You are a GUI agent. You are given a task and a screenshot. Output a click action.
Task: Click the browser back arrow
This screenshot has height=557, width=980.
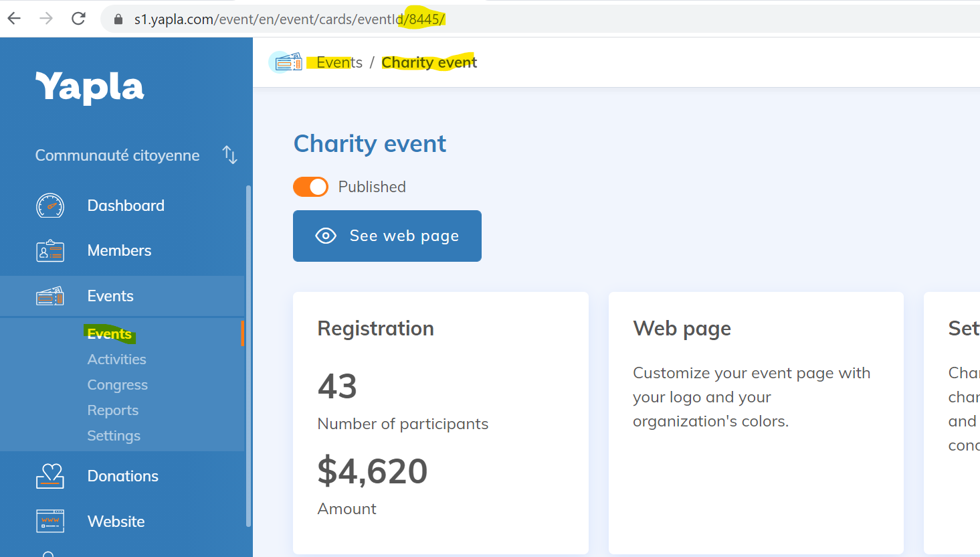[x=14, y=19]
